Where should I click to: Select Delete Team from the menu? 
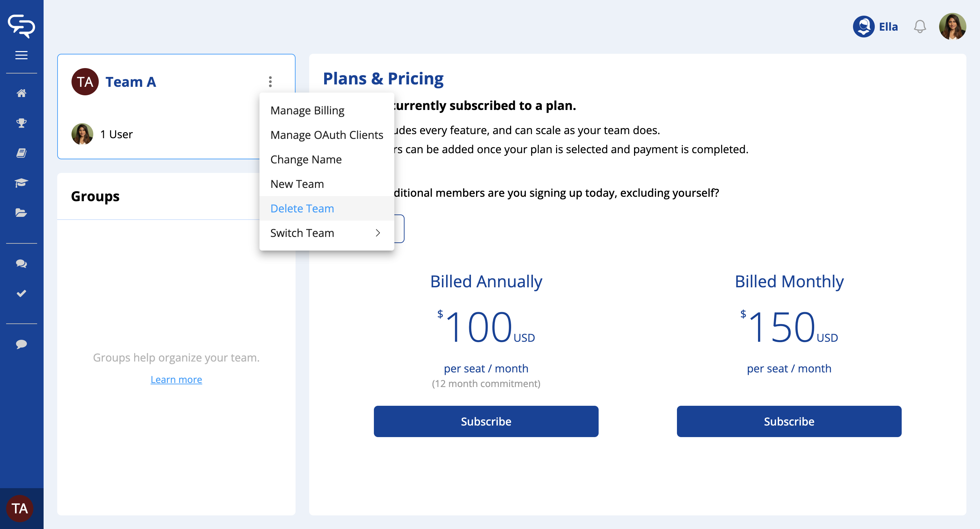click(x=302, y=208)
